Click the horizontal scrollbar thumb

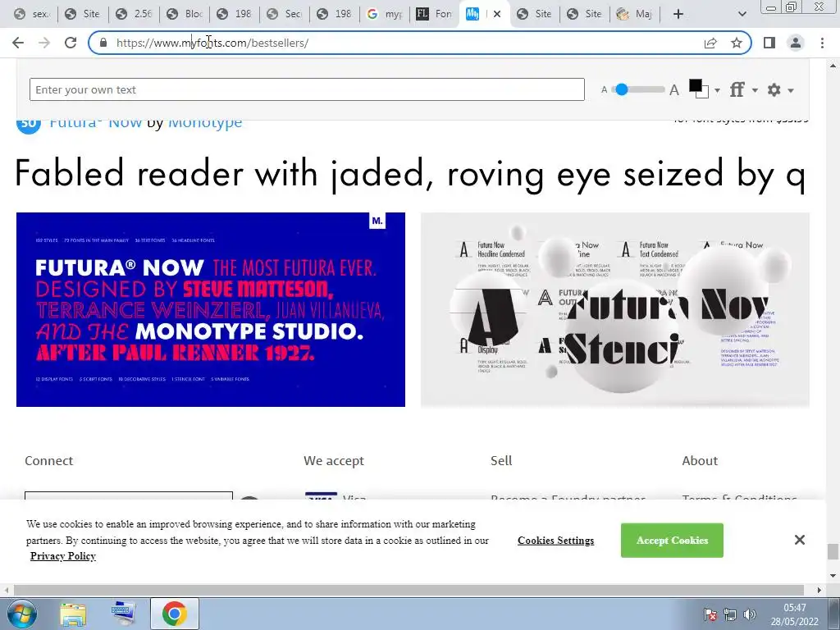coord(409,590)
